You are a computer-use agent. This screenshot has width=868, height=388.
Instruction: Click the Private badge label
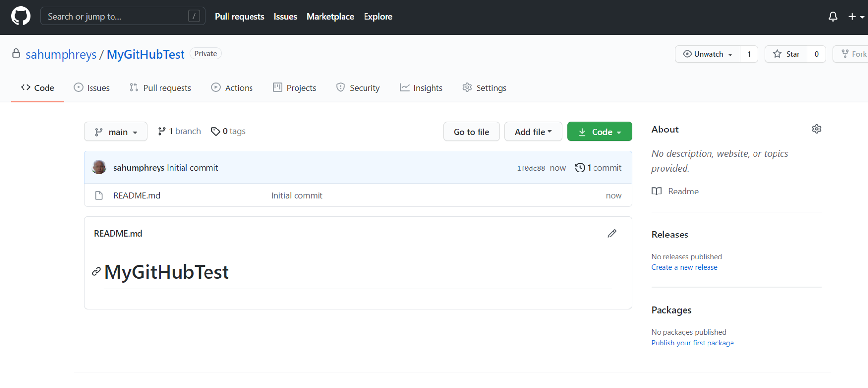pyautogui.click(x=206, y=54)
